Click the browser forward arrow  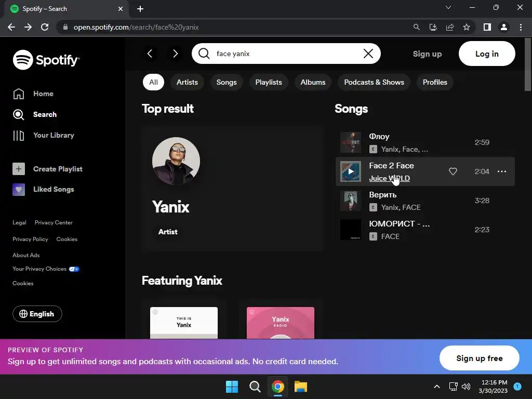[28, 27]
